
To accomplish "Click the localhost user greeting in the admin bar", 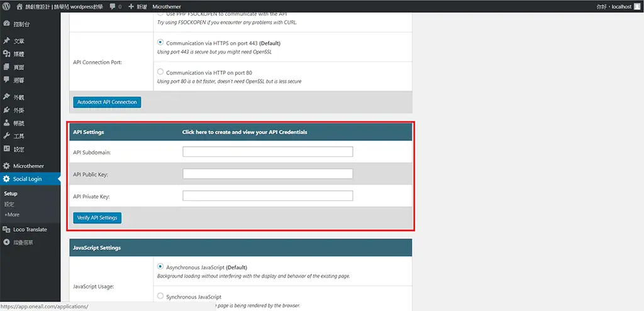I will point(614,6).
